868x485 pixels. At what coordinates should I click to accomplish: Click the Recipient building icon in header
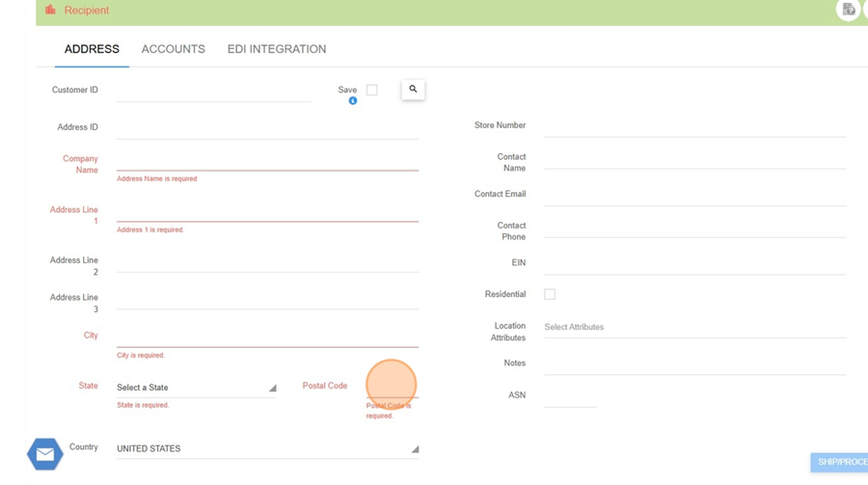[50, 10]
